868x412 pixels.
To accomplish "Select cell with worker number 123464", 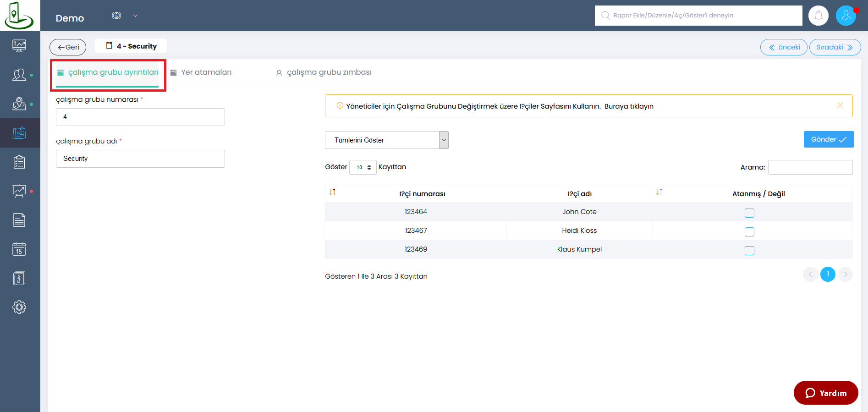I will [416, 212].
